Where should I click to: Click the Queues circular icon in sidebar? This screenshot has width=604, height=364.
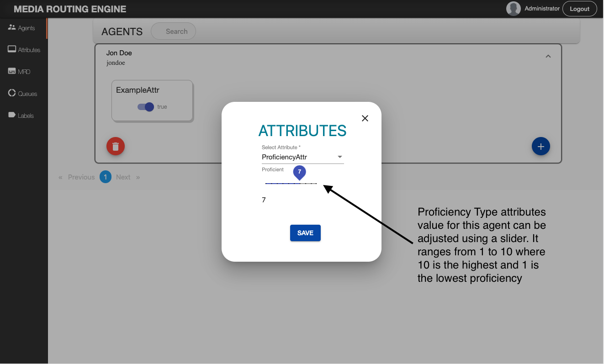(x=12, y=93)
